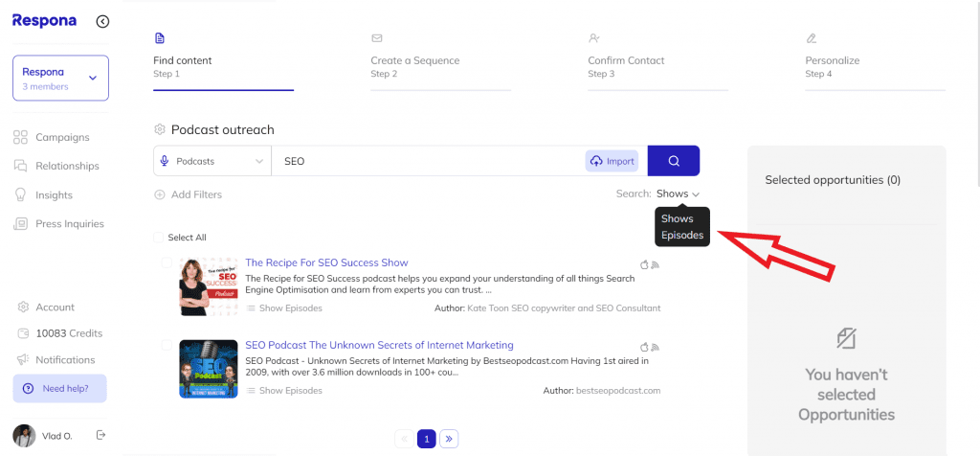Image resolution: width=980 pixels, height=456 pixels.
Task: Click the Create a Sequence envelope icon
Action: 377,38
